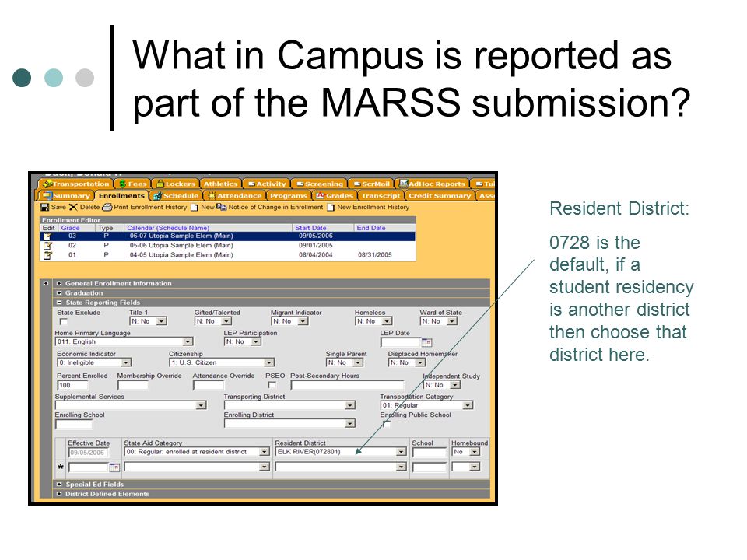The width and height of the screenshot is (747, 560).
Task: Open the Programs tab
Action: click(x=288, y=196)
